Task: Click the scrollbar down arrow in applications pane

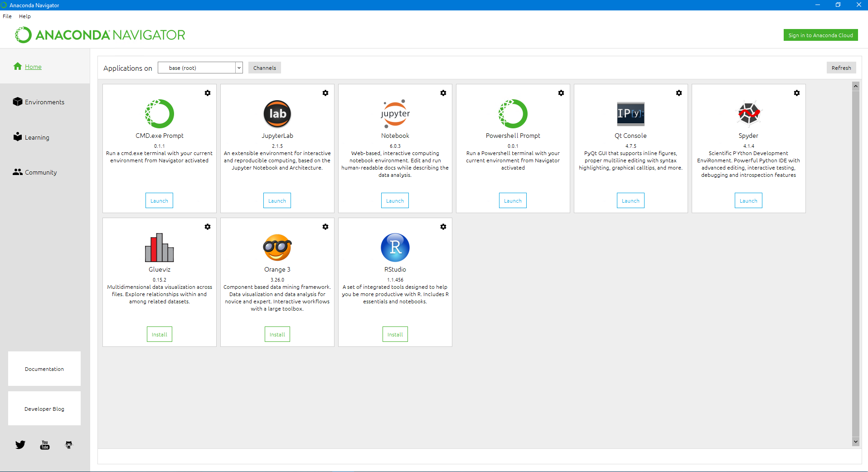Action: pyautogui.click(x=855, y=442)
